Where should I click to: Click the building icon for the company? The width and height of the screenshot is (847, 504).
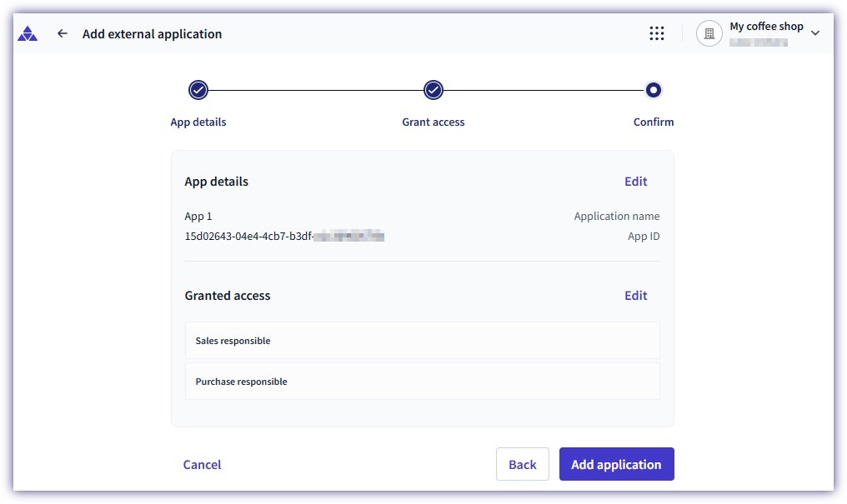click(x=709, y=33)
